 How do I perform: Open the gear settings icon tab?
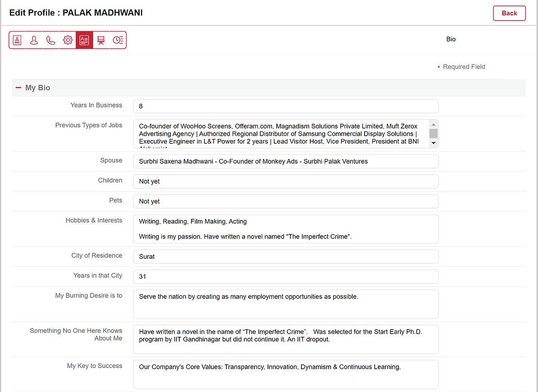point(68,40)
